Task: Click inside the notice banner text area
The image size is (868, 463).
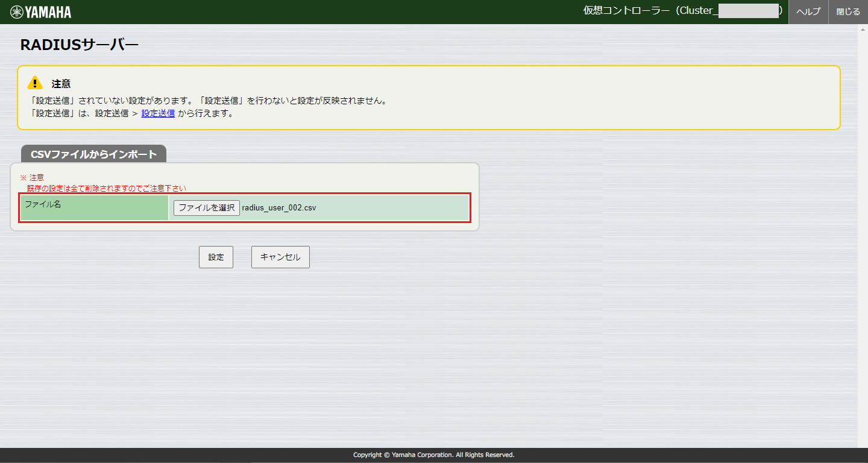Action: (241, 100)
